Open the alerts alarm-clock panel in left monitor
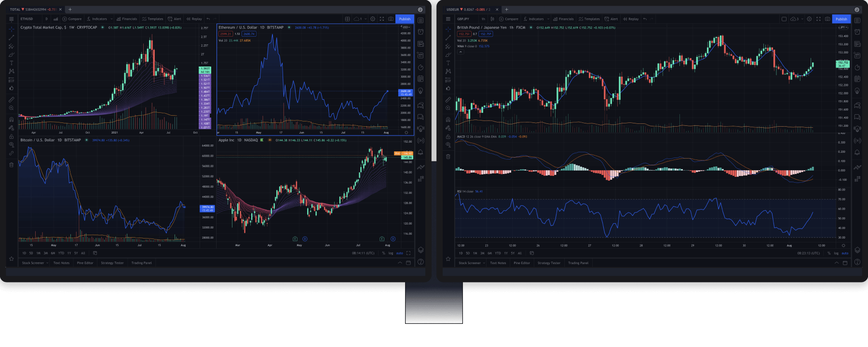Screen dimensions: 868x347 pyautogui.click(x=420, y=32)
